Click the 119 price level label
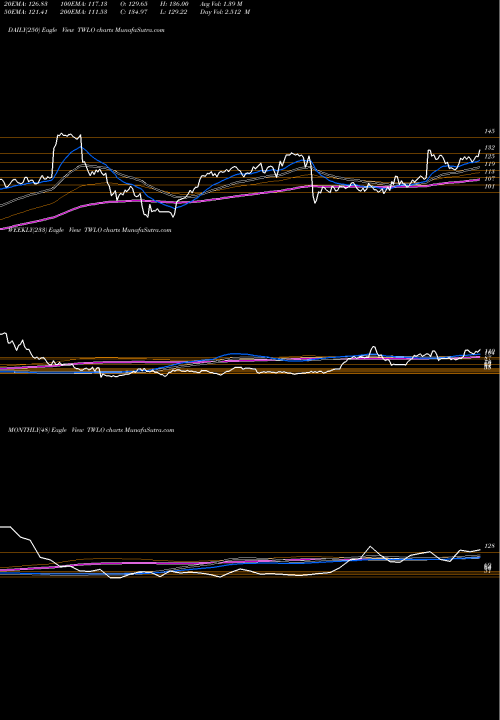Viewport: 500px width, 720px height. [489, 163]
